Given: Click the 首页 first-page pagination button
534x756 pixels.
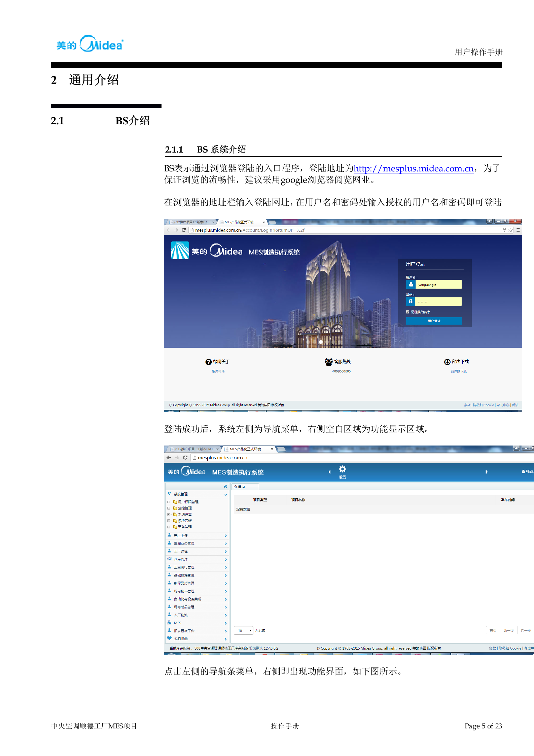Looking at the screenshot, I should click(x=493, y=630).
